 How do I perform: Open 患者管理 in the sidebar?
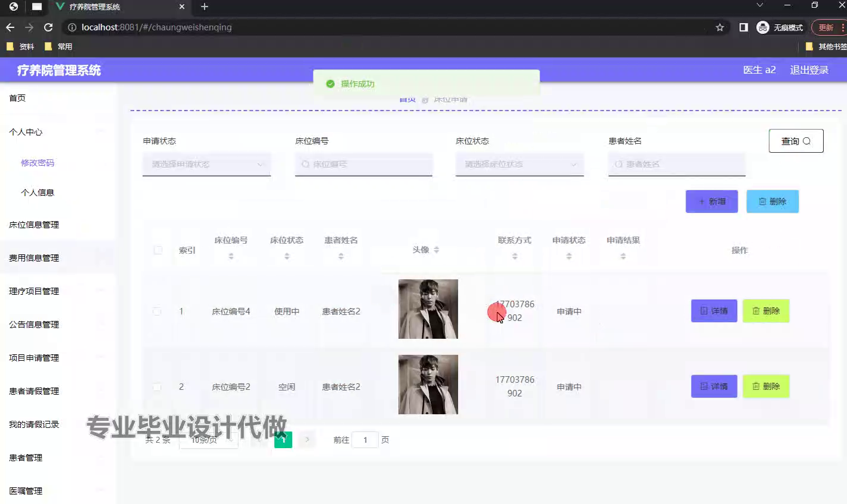26,458
